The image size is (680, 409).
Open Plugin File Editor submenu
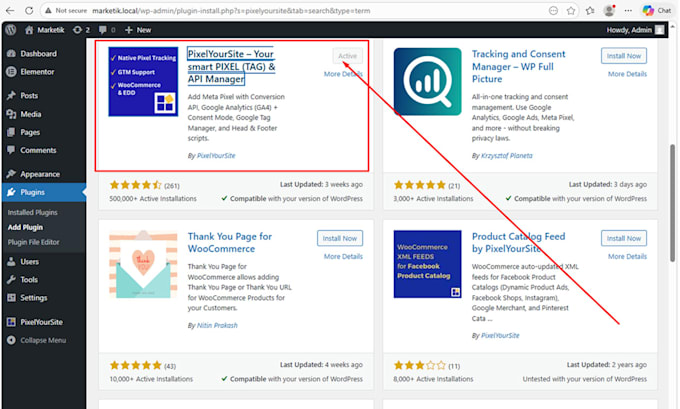coord(33,242)
